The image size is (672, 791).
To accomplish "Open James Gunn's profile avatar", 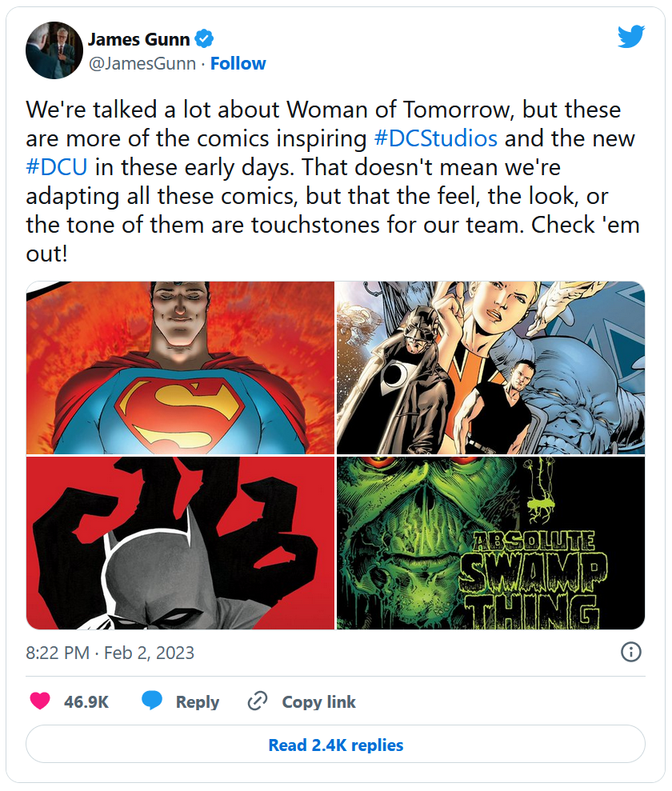I will 54,50.
